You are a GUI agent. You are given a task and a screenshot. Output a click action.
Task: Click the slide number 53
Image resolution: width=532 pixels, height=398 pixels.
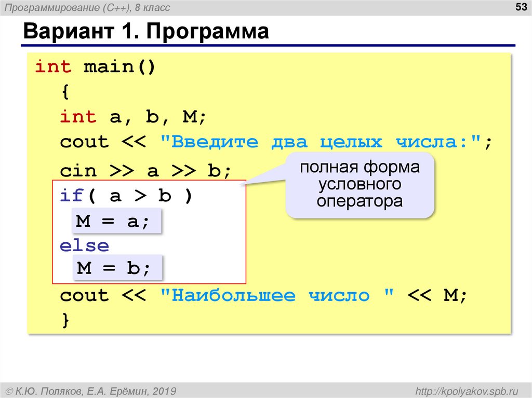[521, 7]
